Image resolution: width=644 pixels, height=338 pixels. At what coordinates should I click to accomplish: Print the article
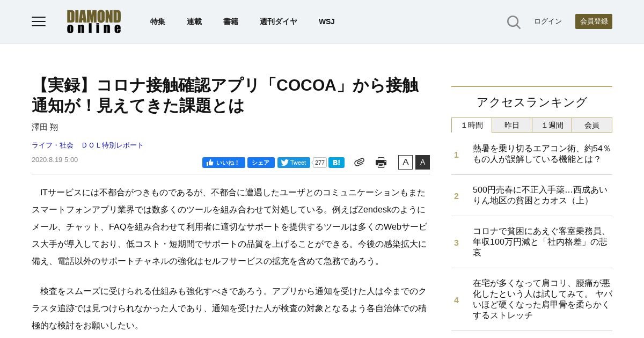[381, 162]
